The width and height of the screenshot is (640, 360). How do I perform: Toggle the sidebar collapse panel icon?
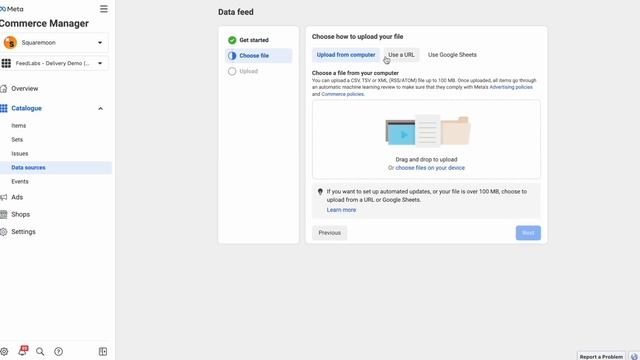(x=103, y=351)
